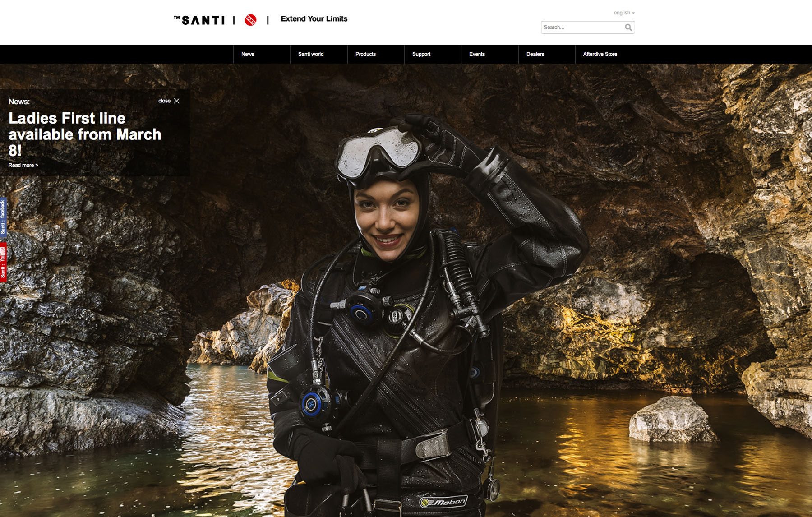Viewport: 812px width, 517px height.
Task: Open the Support menu
Action: coord(421,54)
